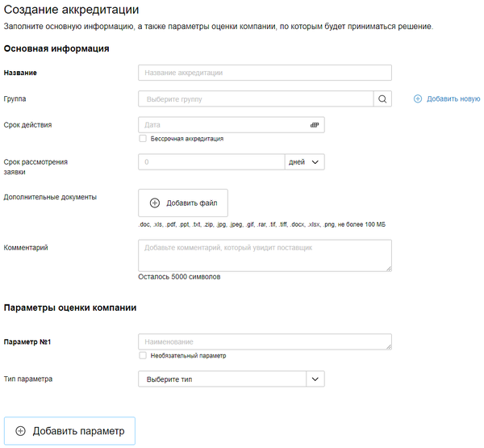Expand the Выберите тип dropdown

pyautogui.click(x=223, y=379)
